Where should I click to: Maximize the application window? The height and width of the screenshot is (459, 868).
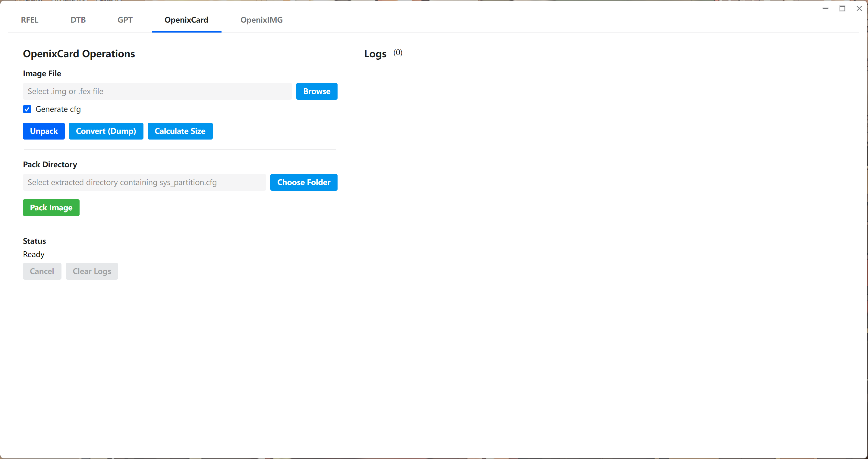click(x=842, y=8)
